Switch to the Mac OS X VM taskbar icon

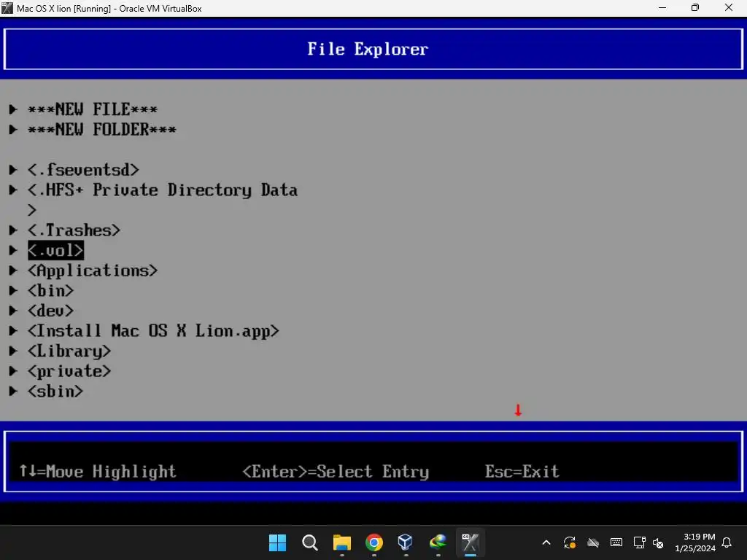tap(471, 542)
